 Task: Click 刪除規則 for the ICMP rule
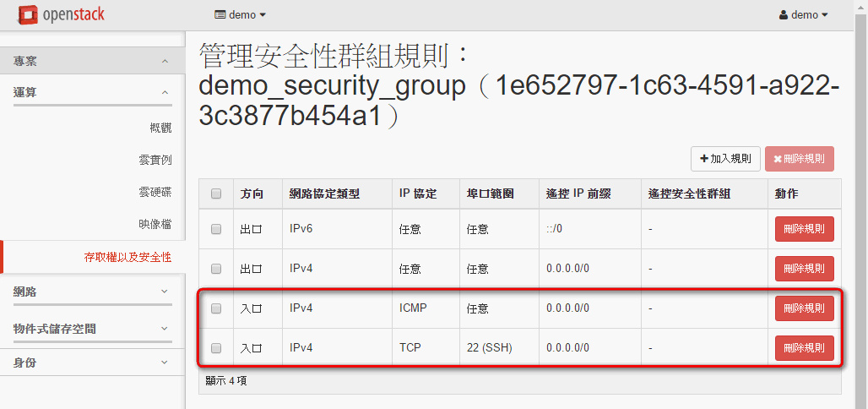pos(805,308)
